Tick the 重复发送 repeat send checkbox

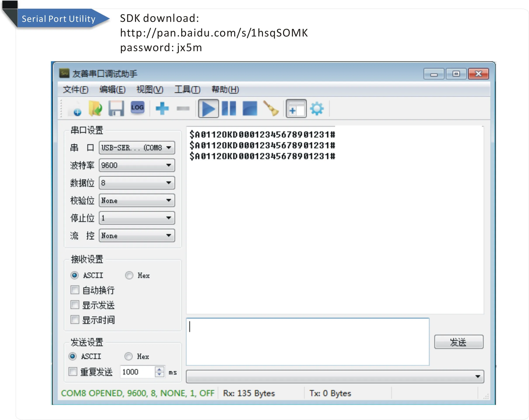coord(73,372)
